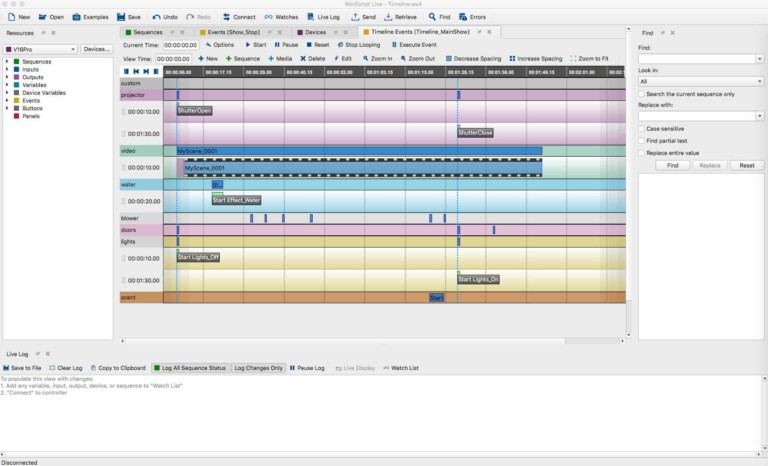Send script to controller
Screen dimensions: 768x466
363,17
